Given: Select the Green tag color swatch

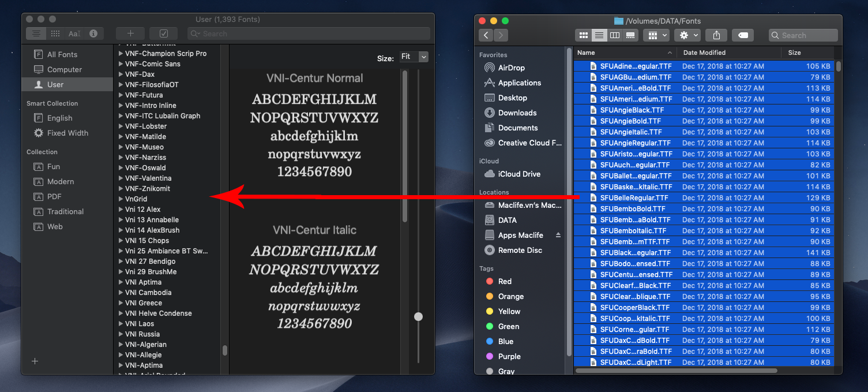Looking at the screenshot, I should coord(490,326).
